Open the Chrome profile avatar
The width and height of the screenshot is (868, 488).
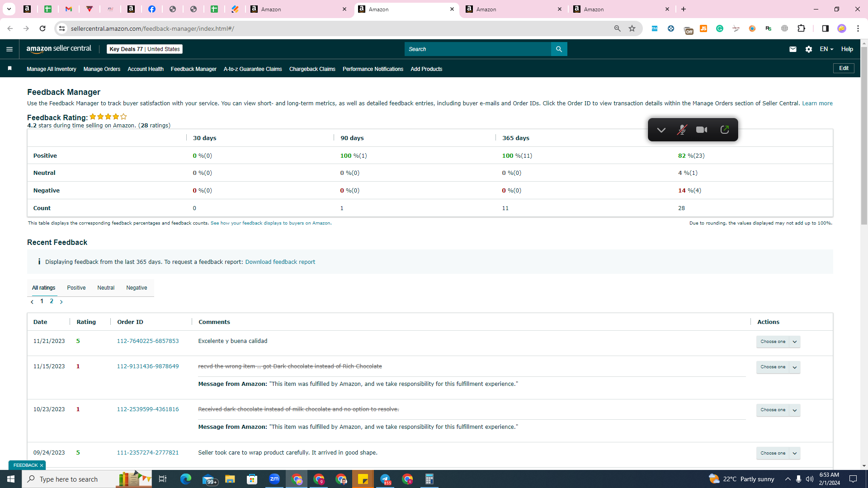[842, 28]
